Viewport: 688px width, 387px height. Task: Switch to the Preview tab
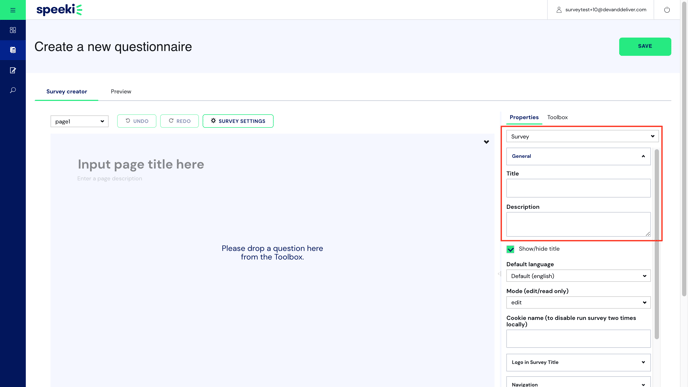[x=121, y=92]
